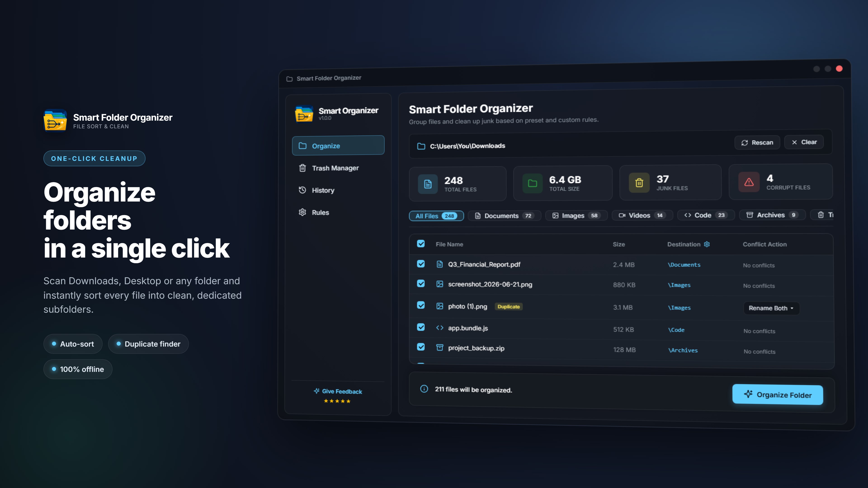868x488 pixels.
Task: Click the \Documents destination for Q3_Financial_Report.pdf
Action: [x=684, y=265]
